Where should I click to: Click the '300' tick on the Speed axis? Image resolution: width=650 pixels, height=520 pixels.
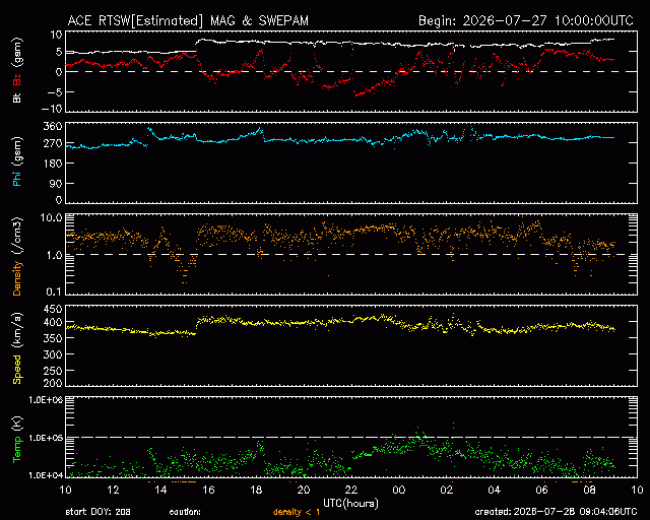(53, 355)
